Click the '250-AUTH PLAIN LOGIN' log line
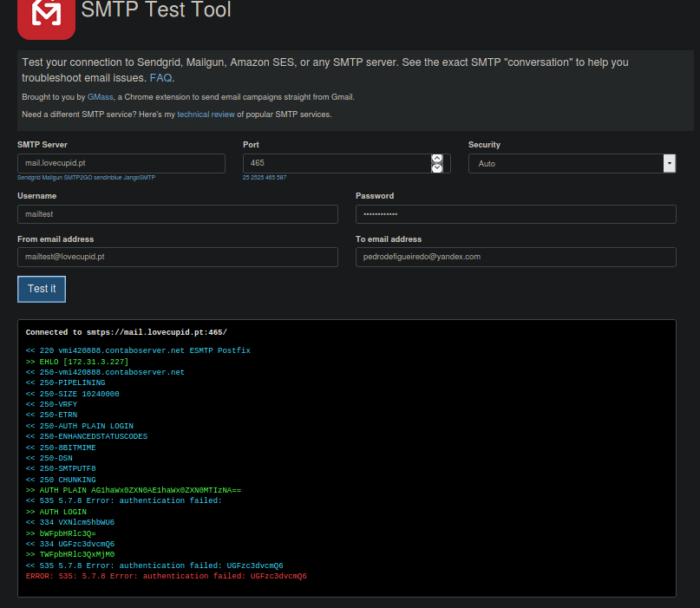Viewport: 700px width, 608px height. tap(80, 426)
